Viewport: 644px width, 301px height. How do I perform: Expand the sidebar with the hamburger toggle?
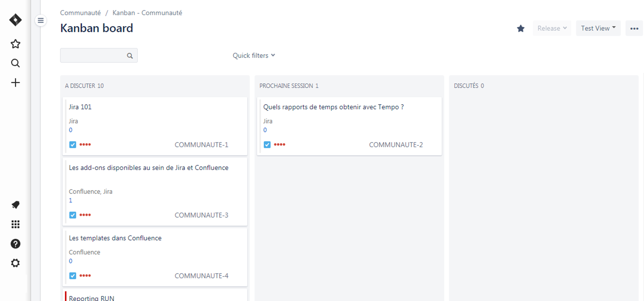(x=41, y=20)
